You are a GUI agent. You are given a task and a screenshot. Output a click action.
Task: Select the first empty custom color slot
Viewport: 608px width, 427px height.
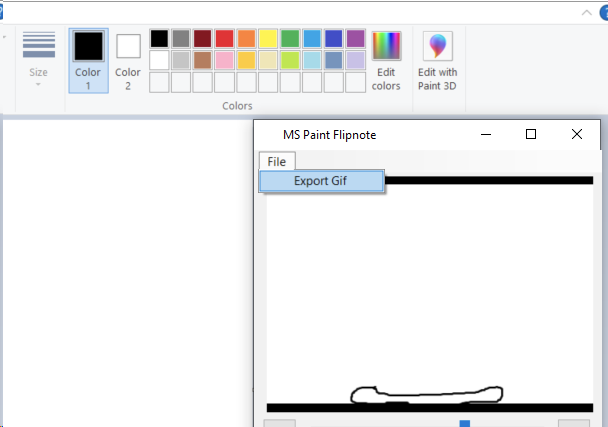coord(159,82)
